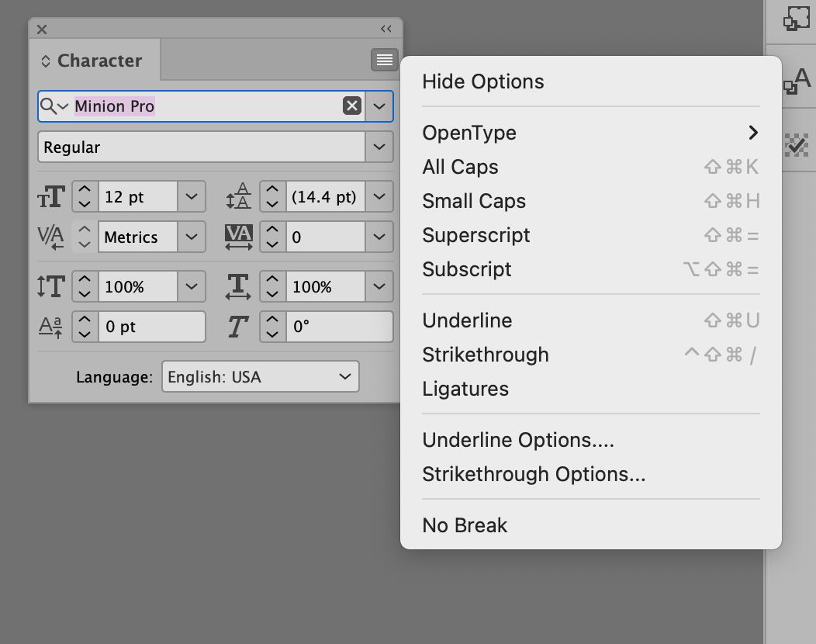Click Hide Options
The height and width of the screenshot is (644, 816).
(x=482, y=81)
